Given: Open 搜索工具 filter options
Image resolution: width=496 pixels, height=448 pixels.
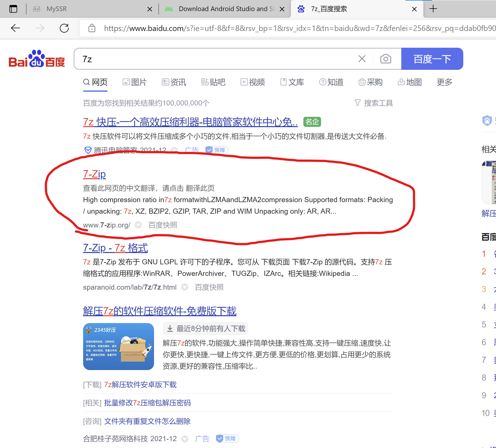Looking at the screenshot, I should (x=374, y=103).
